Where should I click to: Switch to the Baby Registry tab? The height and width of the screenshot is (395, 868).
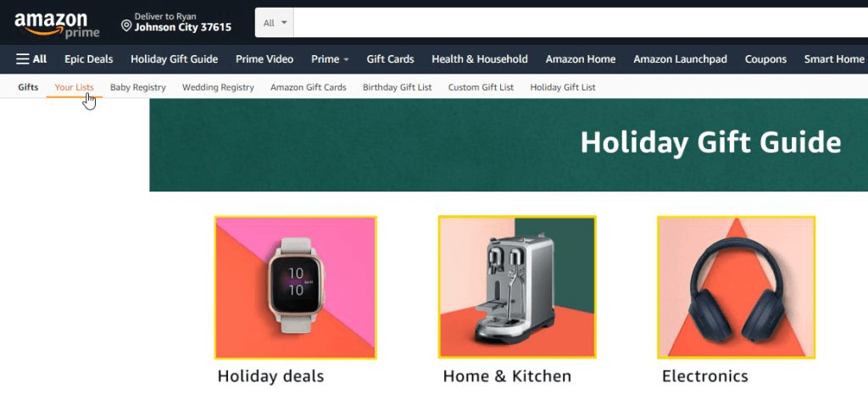point(138,87)
